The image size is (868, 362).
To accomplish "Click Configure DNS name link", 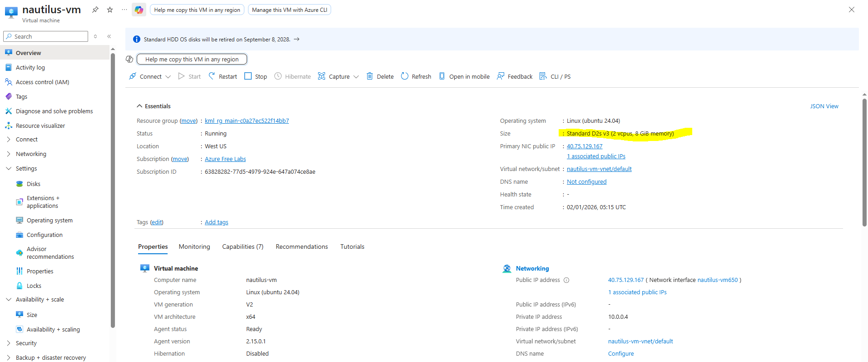I will (621, 353).
